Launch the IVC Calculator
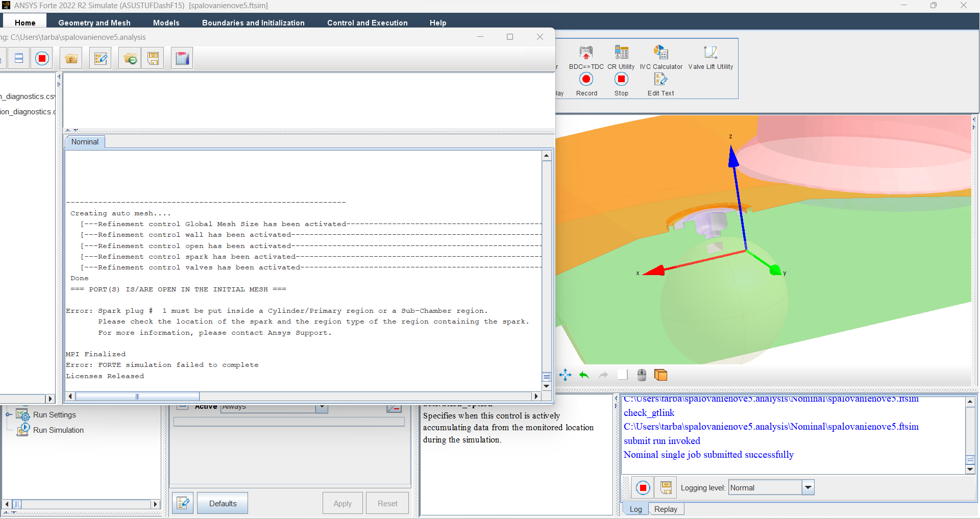The width and height of the screenshot is (980, 519). 661,57
